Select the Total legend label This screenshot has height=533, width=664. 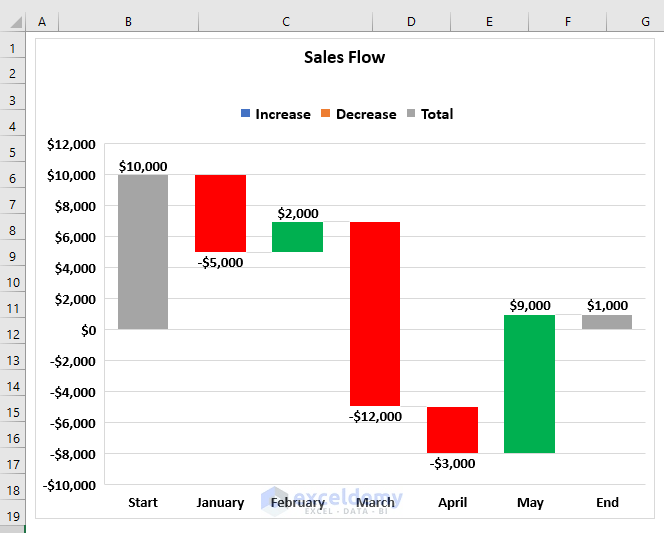click(x=437, y=114)
